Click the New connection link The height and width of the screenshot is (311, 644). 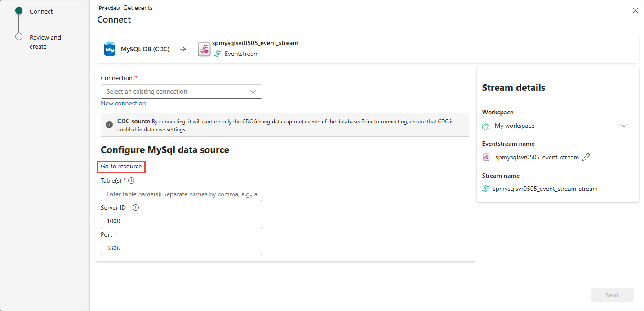click(x=123, y=103)
